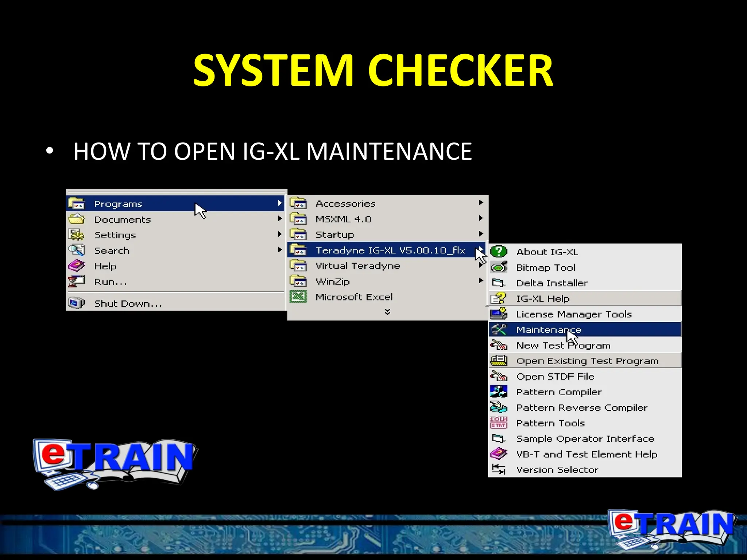This screenshot has width=747, height=560.
Task: Click the Sample Operator Interface icon
Action: [x=499, y=438]
